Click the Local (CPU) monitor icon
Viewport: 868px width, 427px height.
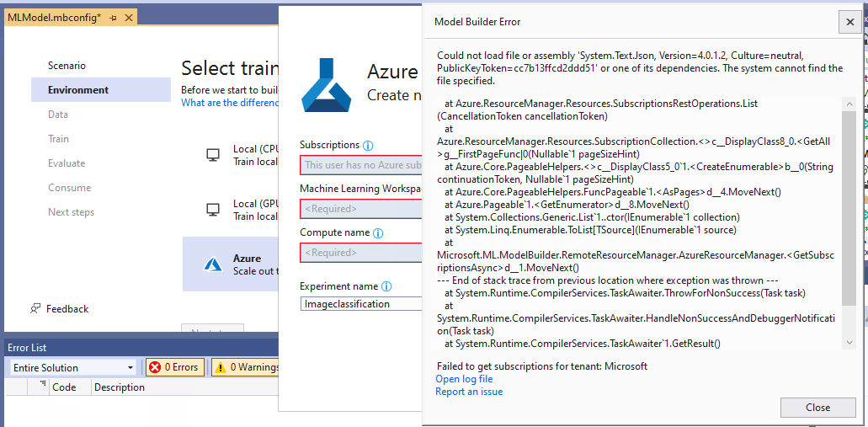(212, 155)
